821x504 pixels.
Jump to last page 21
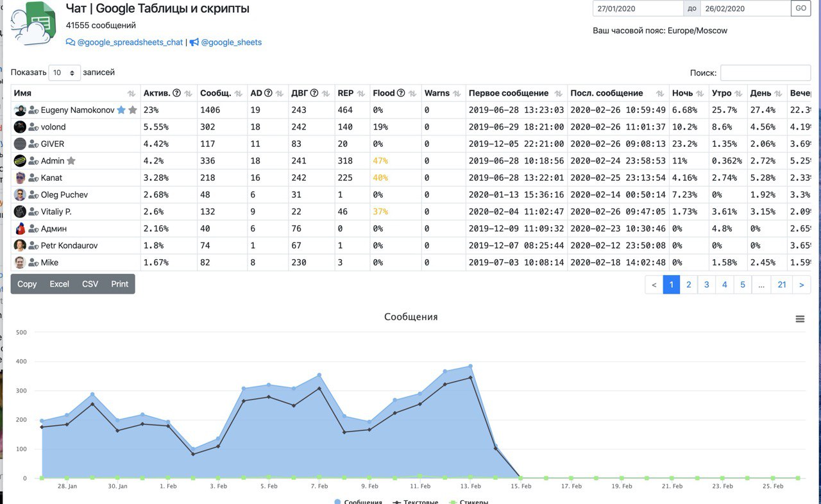[782, 285]
